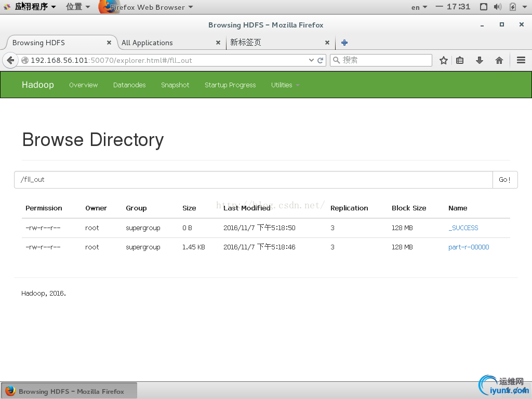The image size is (532, 399).
Task: Open the Snapshot navbar item
Action: (x=175, y=85)
